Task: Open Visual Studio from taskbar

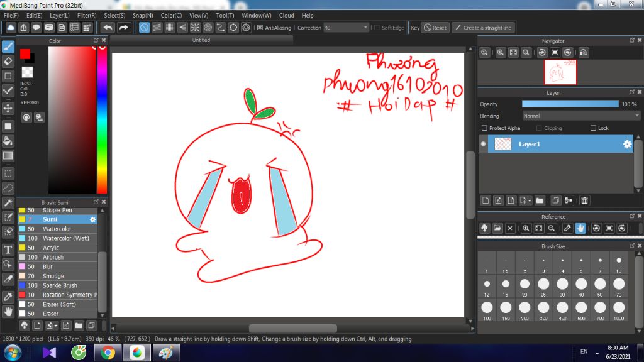Action: tap(49, 353)
